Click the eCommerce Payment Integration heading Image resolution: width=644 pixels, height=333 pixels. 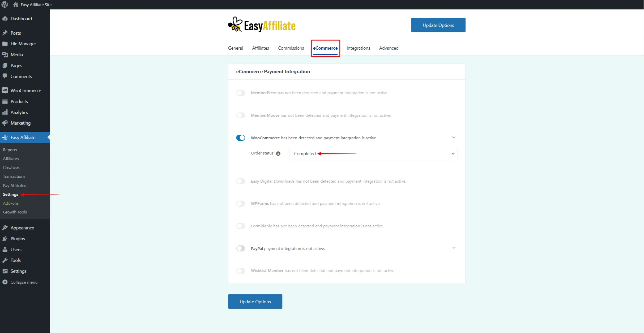click(x=273, y=71)
